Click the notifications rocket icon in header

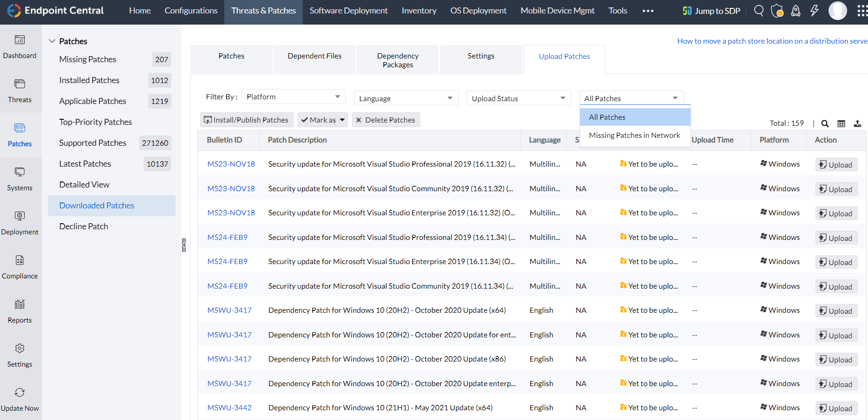796,11
